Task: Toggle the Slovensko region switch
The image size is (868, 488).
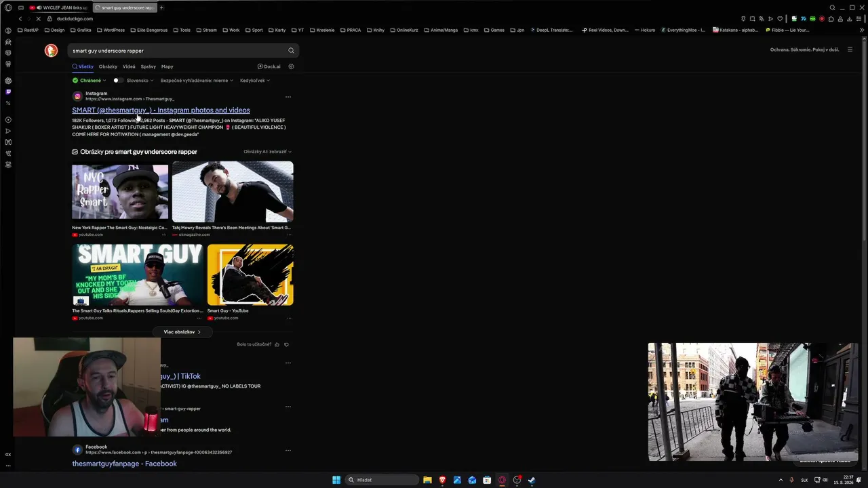Action: [117, 81]
